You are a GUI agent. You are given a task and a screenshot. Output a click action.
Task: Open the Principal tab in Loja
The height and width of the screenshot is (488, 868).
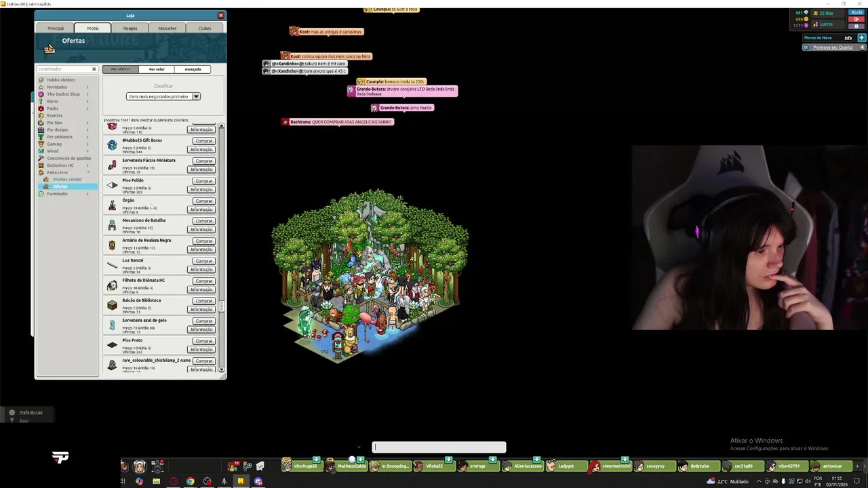pyautogui.click(x=56, y=28)
